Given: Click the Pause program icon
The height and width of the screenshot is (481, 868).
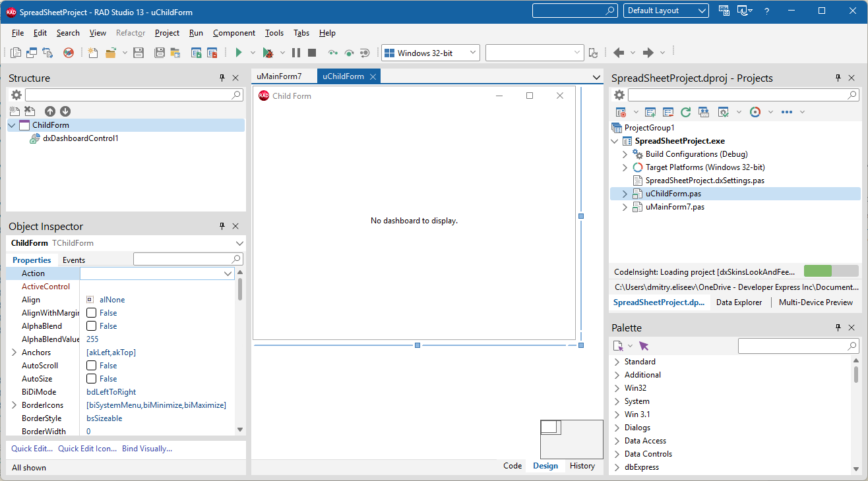Looking at the screenshot, I should [296, 53].
